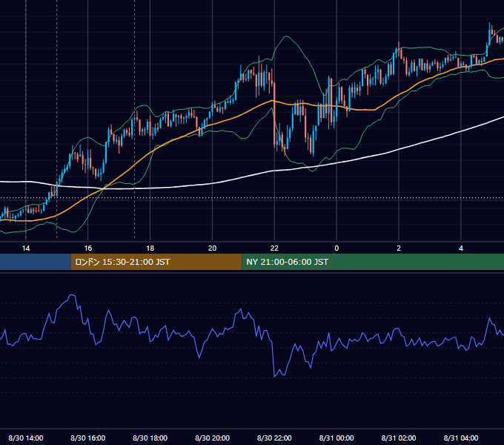Click the 8/30 20:00 date label

pyautogui.click(x=212, y=438)
